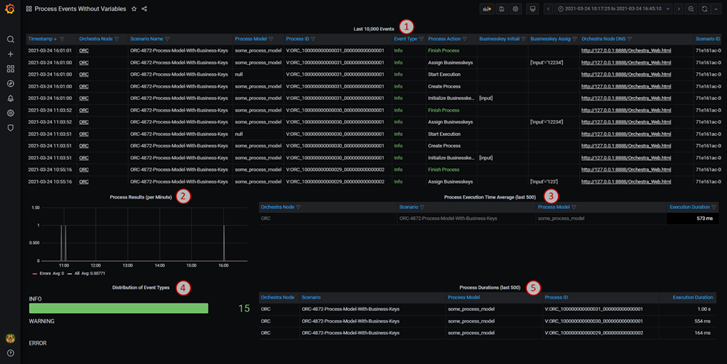
Task: Filter the Process ID column in events table
Action: [x=313, y=39]
